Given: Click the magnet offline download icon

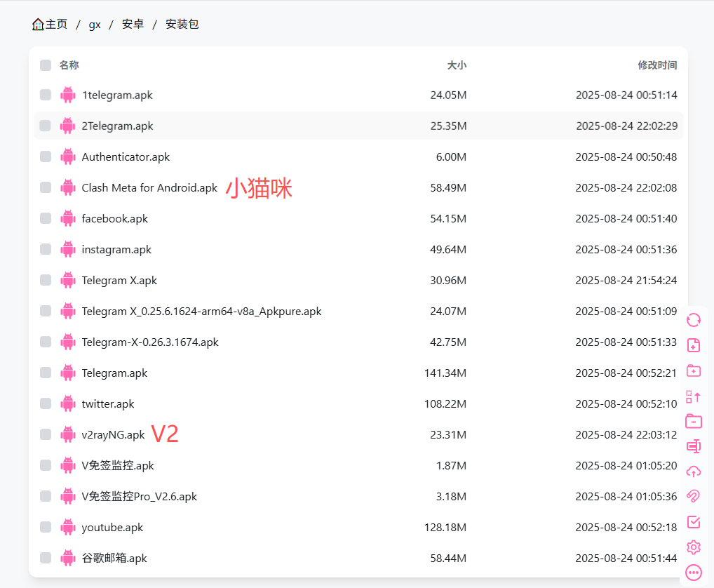Looking at the screenshot, I should (x=693, y=497).
